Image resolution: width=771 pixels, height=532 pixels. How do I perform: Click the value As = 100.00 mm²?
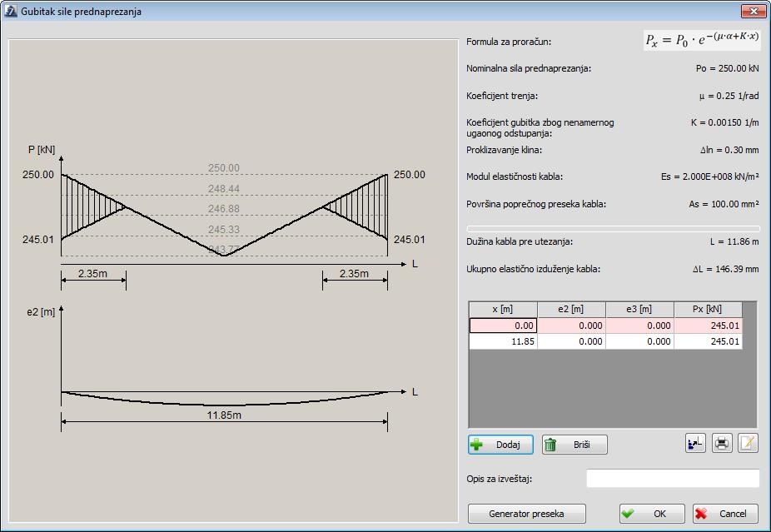coord(724,204)
